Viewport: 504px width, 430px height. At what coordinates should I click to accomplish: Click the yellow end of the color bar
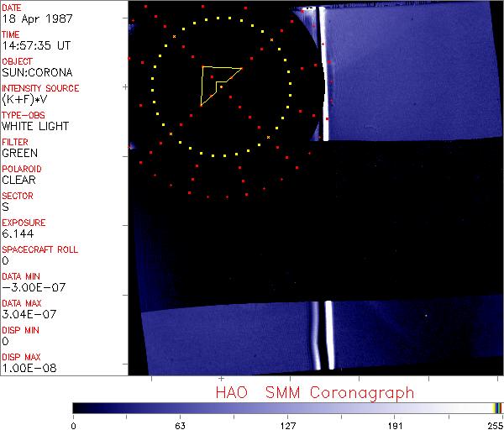[x=496, y=408]
